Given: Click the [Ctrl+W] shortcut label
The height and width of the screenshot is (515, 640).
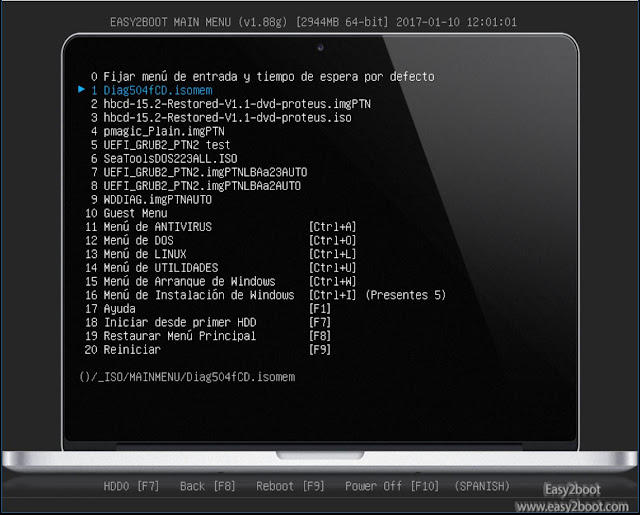Looking at the screenshot, I should click(332, 282).
